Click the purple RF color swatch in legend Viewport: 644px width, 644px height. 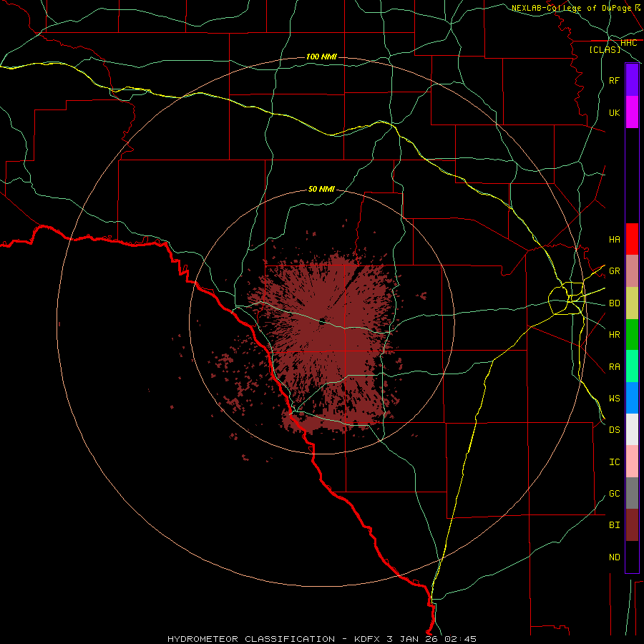632,80
